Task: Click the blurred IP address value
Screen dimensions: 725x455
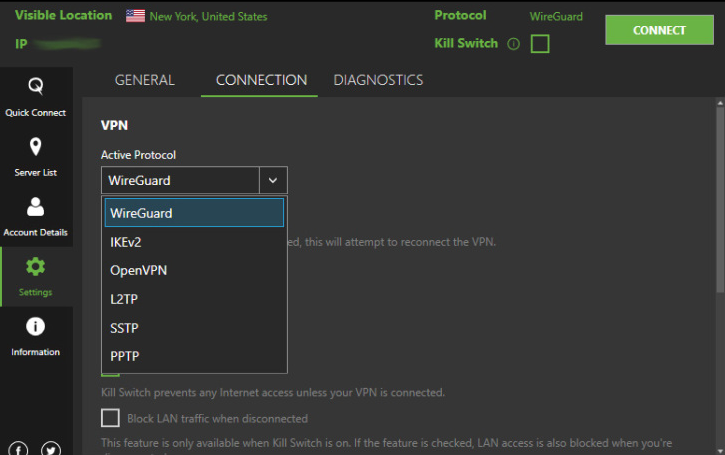Action: coord(68,44)
